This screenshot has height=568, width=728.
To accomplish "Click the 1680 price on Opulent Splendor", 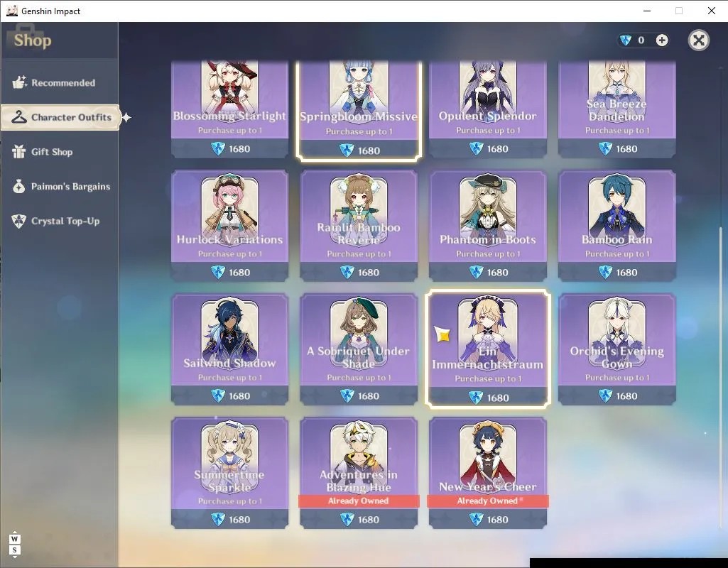I will coord(498,149).
